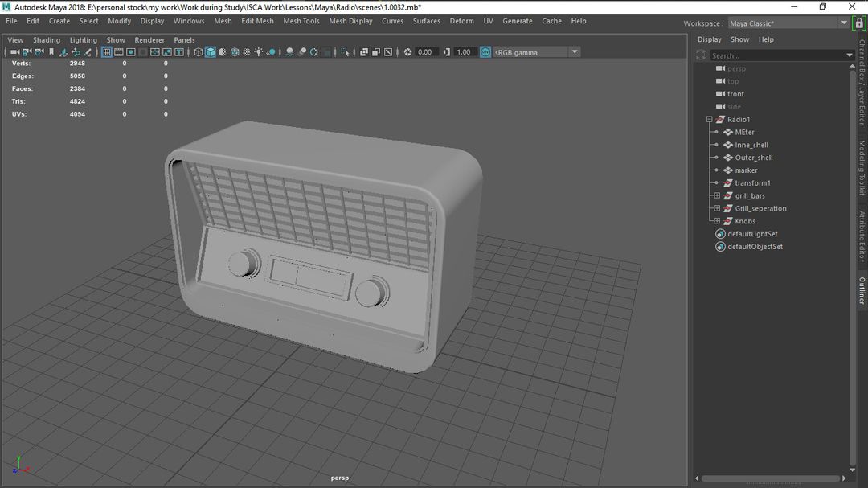
Task: Switch to Wireframe display mode
Action: (199, 52)
